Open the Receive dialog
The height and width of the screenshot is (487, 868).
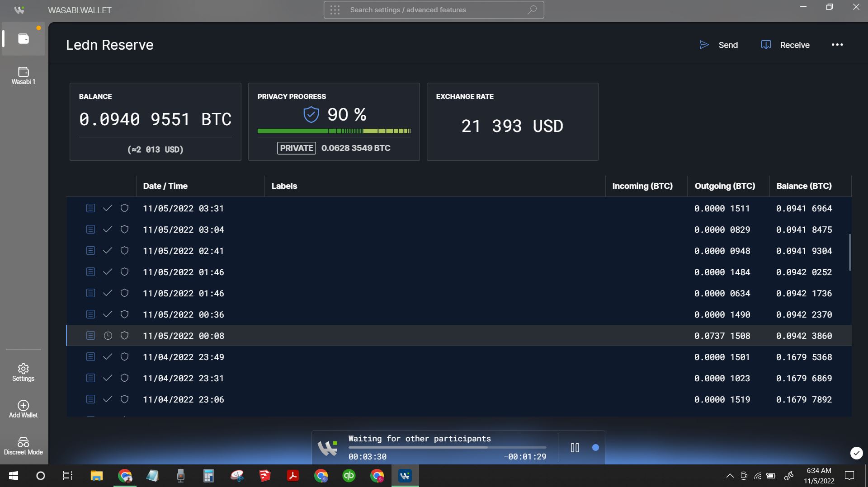786,45
